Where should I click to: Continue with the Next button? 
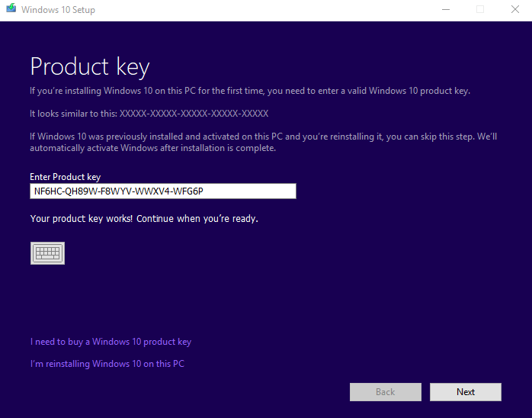coord(466,392)
